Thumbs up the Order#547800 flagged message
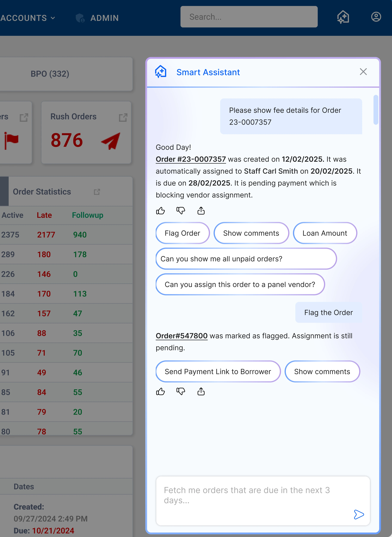Image resolution: width=392 pixels, height=537 pixels. click(160, 392)
